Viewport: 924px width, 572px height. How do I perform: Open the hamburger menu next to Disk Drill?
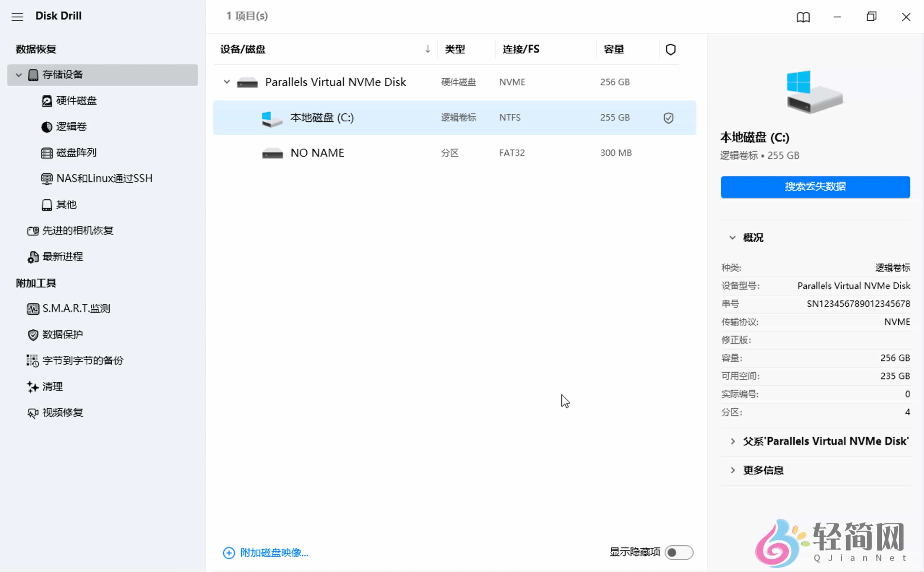[x=17, y=17]
